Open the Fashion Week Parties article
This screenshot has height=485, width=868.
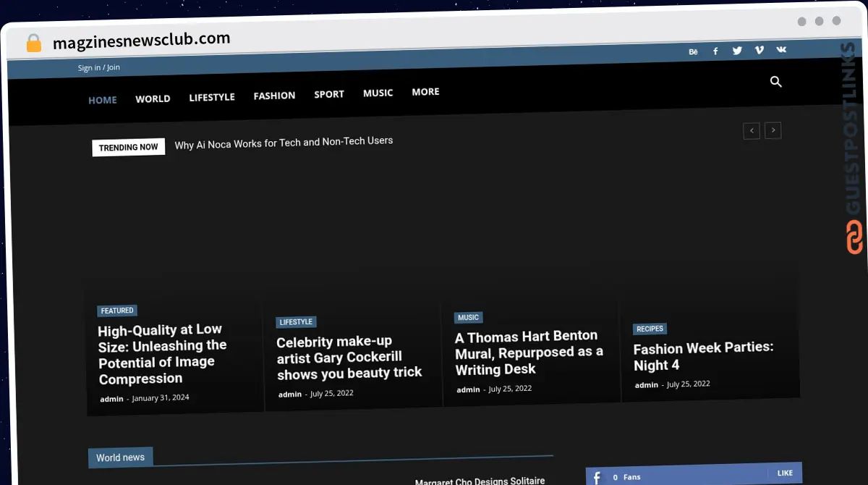click(x=703, y=355)
